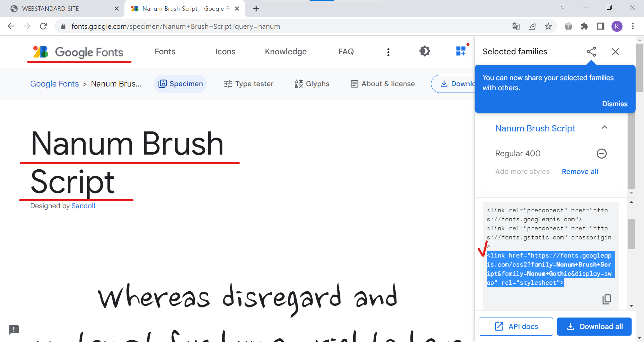The image size is (644, 342).
Task: Switch to the Type tester tab
Action: tap(249, 84)
